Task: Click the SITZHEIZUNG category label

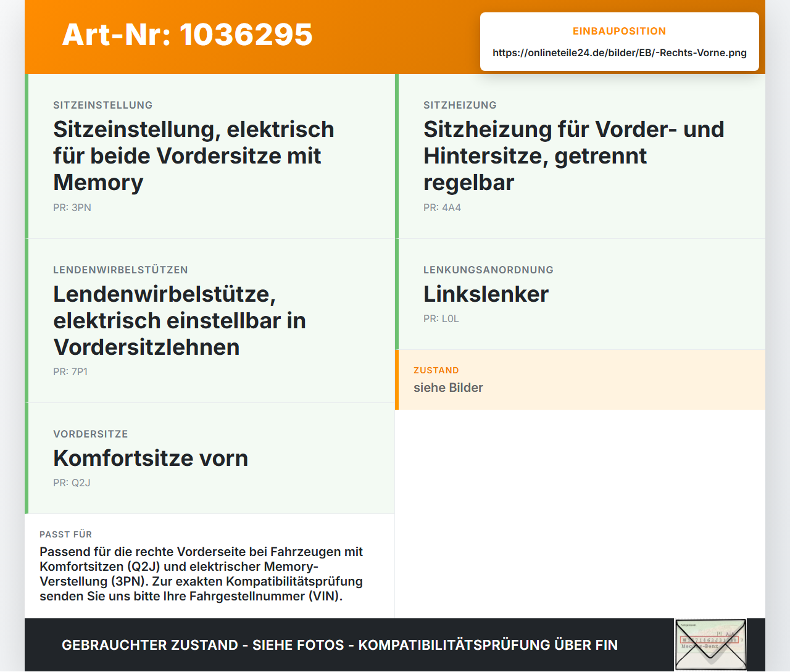Action: 460,105
